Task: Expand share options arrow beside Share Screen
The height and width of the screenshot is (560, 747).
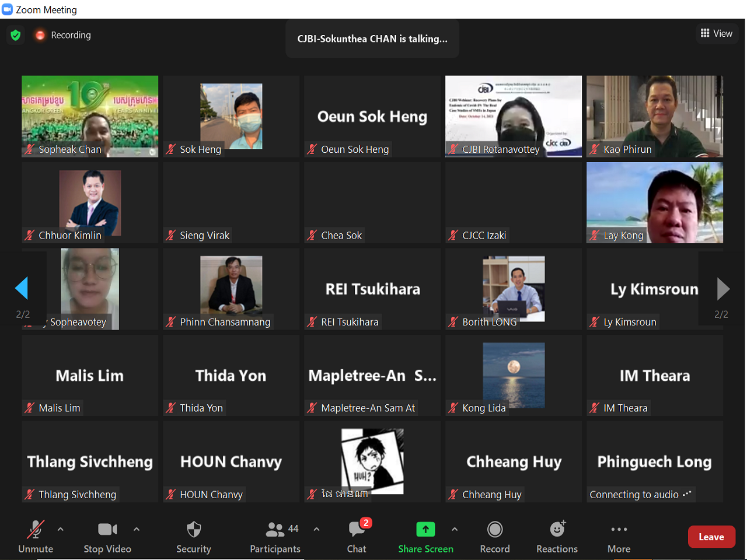Action: (455, 529)
